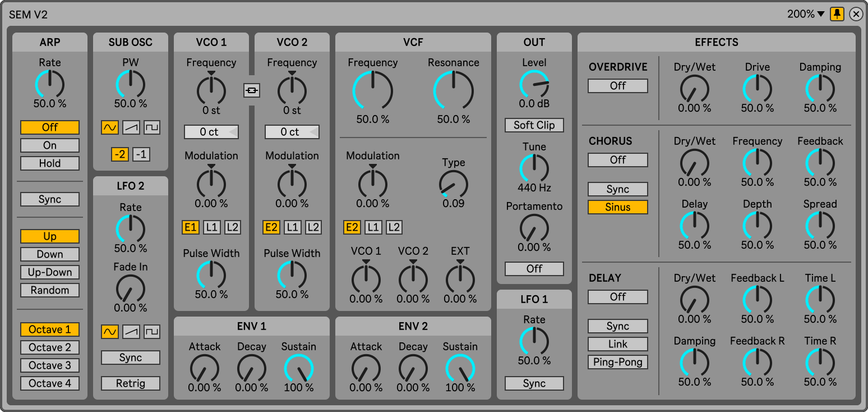Select square waveform icon in LFO 2

152,332
